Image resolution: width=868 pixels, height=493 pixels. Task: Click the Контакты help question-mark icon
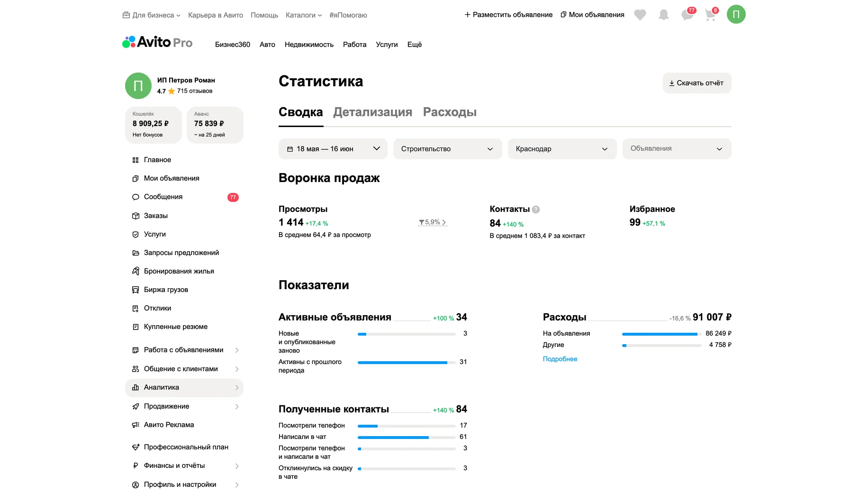(x=536, y=210)
